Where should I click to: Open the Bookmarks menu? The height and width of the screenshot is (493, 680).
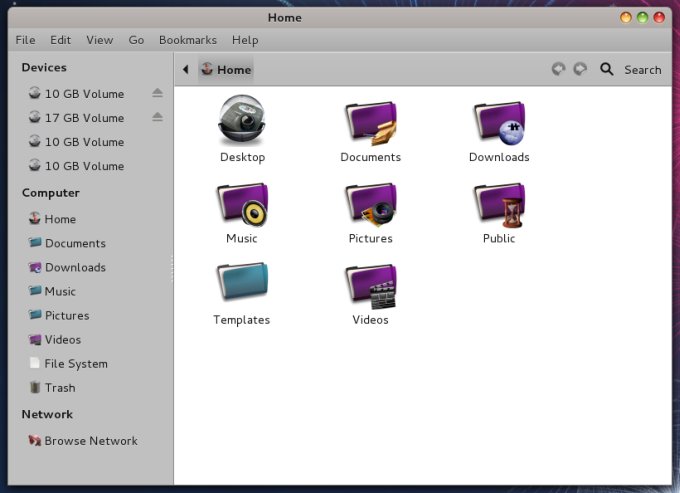coord(187,40)
